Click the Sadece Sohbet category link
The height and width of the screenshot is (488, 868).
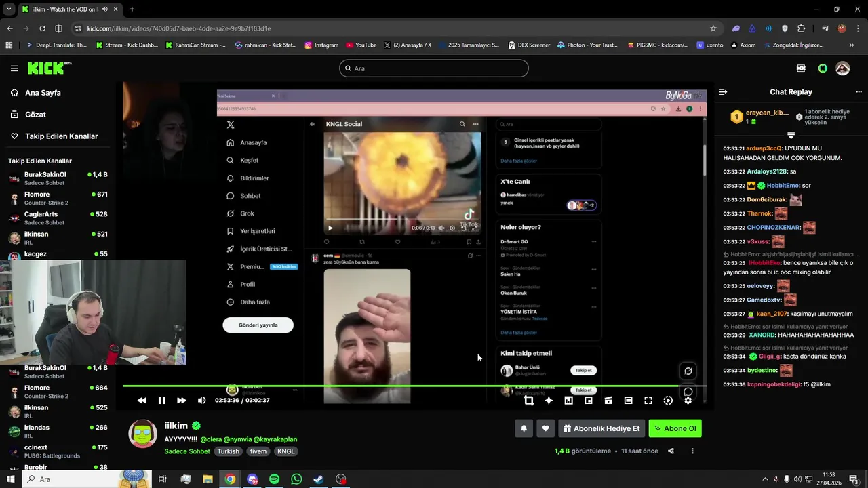(187, 451)
